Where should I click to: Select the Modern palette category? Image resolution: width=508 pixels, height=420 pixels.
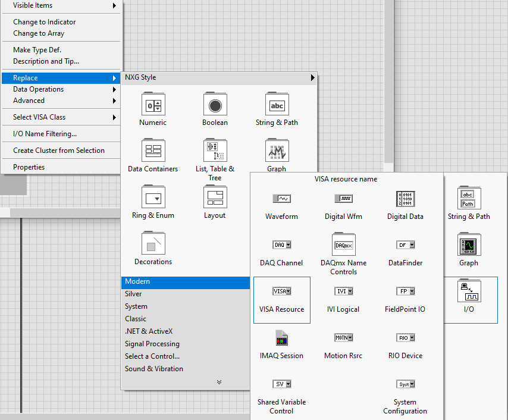186,281
